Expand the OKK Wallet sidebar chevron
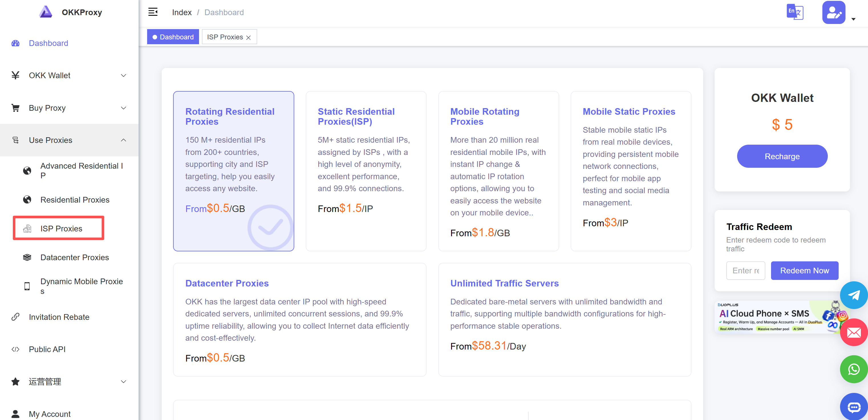The width and height of the screenshot is (868, 420). tap(124, 75)
